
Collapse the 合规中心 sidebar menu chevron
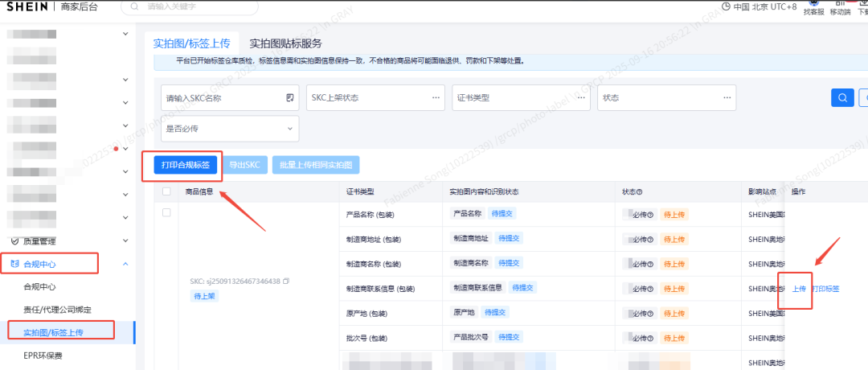[x=125, y=264]
